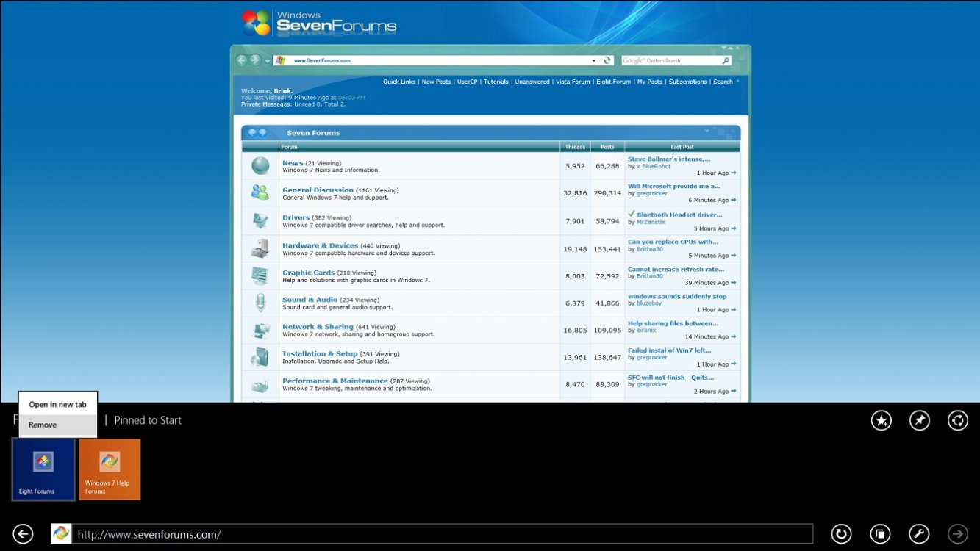Collapse the Seven Forums category section

(x=707, y=131)
